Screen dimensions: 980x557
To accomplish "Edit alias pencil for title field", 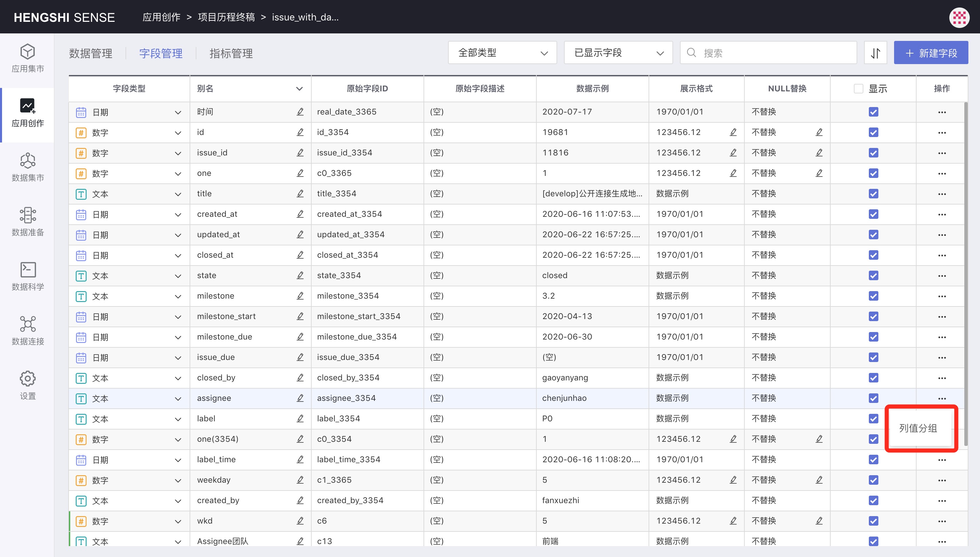I will click(x=300, y=194).
